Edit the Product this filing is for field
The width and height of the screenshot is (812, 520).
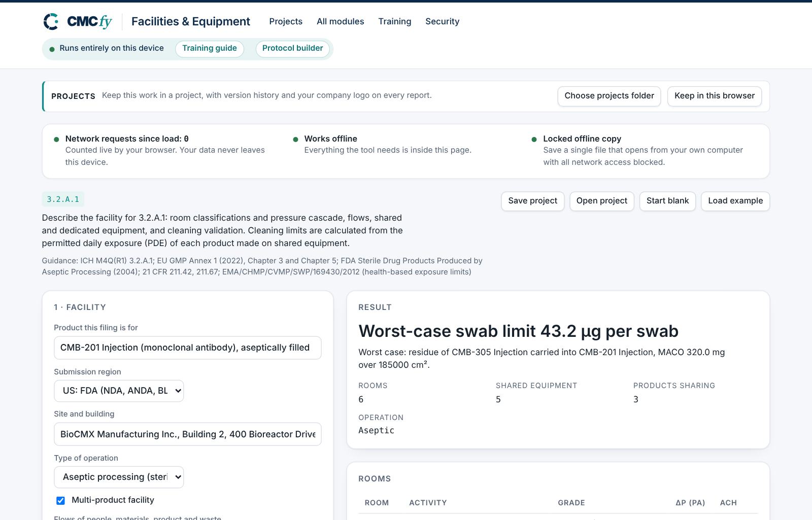[x=188, y=348]
